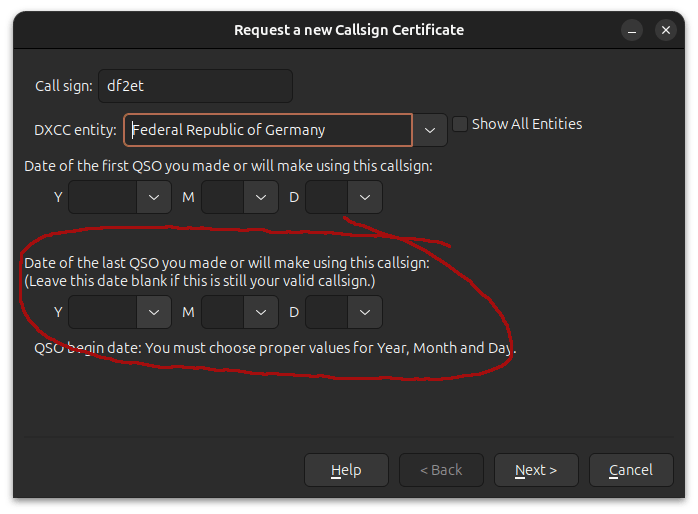Screen dimensions: 698x514
Task: Cancel the certificate request
Action: pos(631,470)
